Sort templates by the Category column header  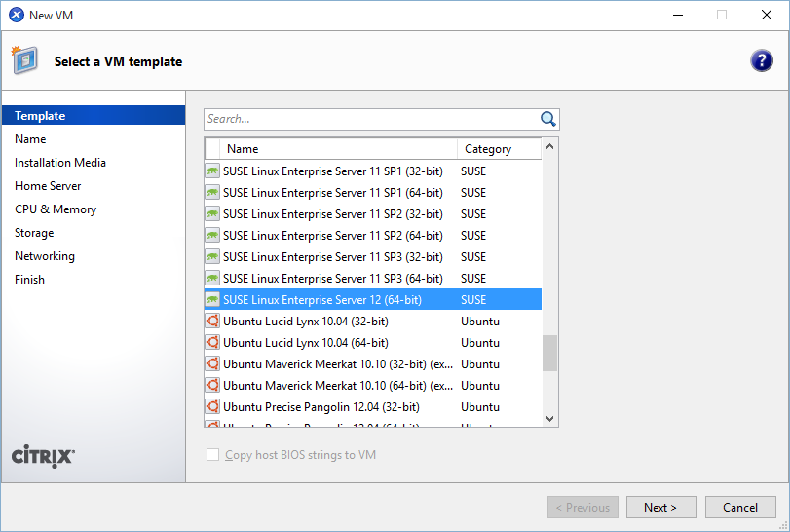(497, 149)
